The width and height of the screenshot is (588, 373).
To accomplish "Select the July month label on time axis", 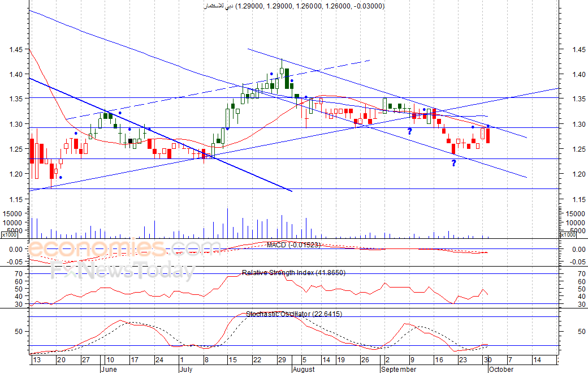I will pos(185,369).
